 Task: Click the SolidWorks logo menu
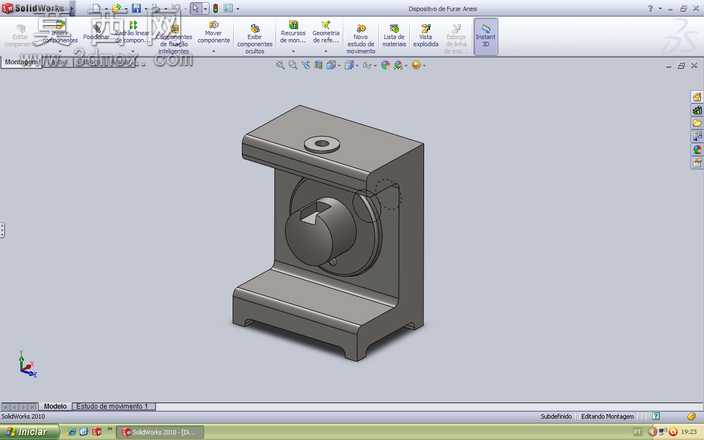pos(33,8)
